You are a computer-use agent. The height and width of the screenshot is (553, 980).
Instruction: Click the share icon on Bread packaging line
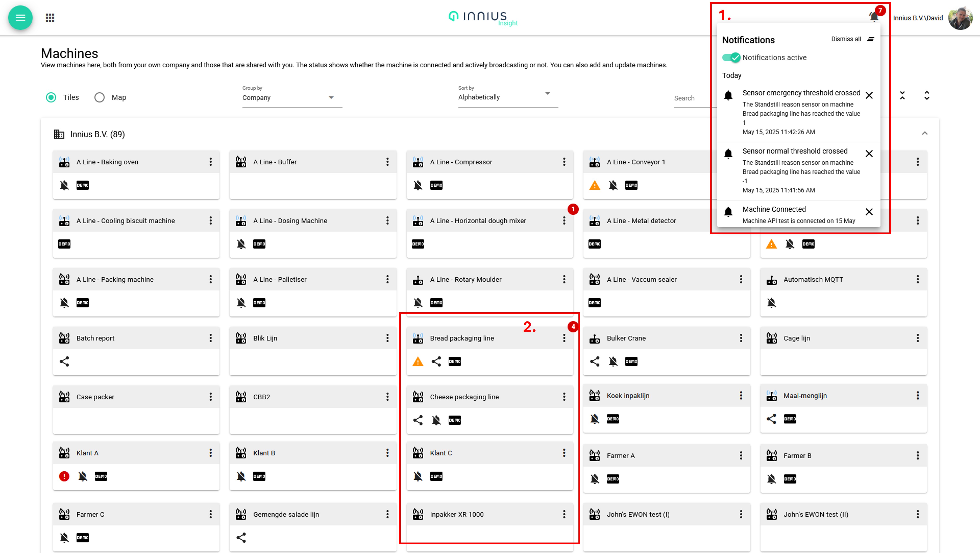click(436, 362)
